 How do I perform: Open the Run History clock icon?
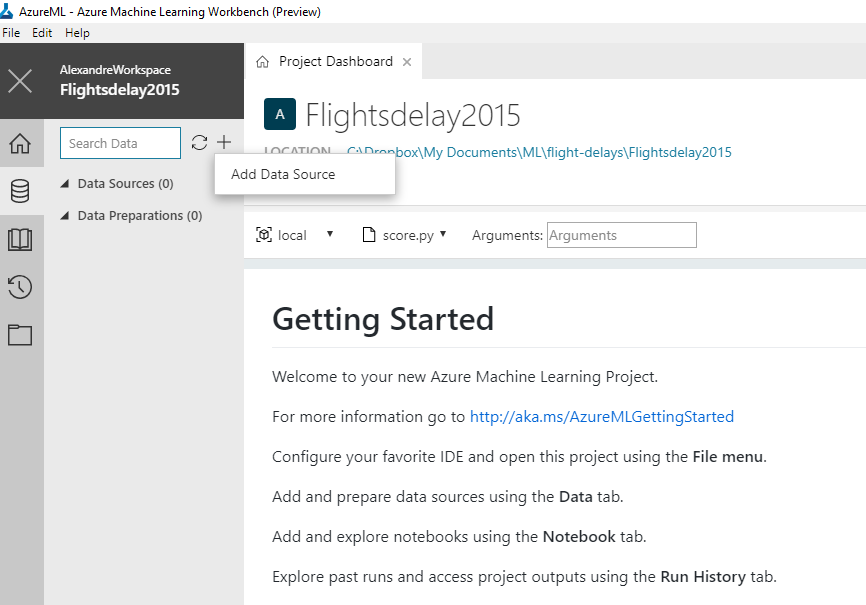20,287
